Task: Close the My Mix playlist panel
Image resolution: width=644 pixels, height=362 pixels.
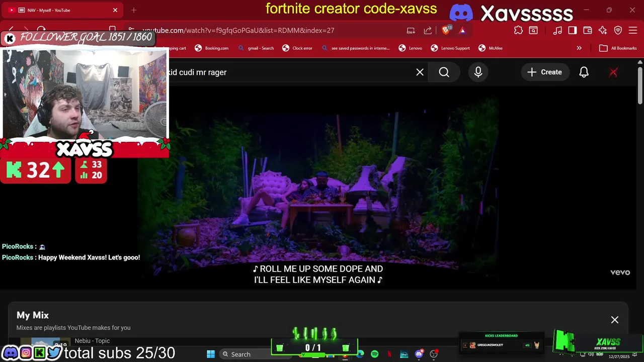Action: click(615, 320)
